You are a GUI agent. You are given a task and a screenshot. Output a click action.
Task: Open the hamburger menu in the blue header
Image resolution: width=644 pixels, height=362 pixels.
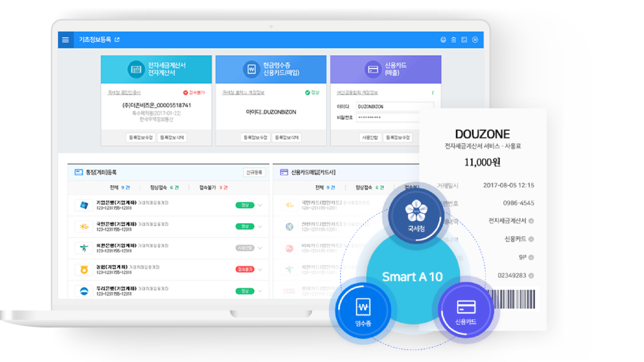pyautogui.click(x=65, y=40)
